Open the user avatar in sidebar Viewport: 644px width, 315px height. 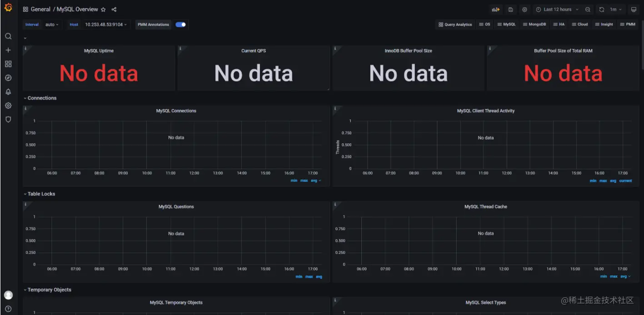[8, 295]
